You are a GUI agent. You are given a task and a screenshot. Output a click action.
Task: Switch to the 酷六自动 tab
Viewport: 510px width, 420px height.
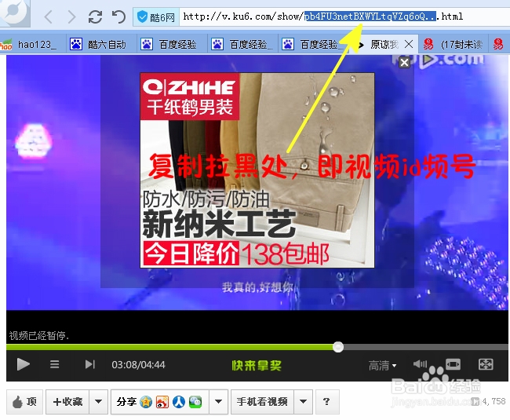point(101,44)
